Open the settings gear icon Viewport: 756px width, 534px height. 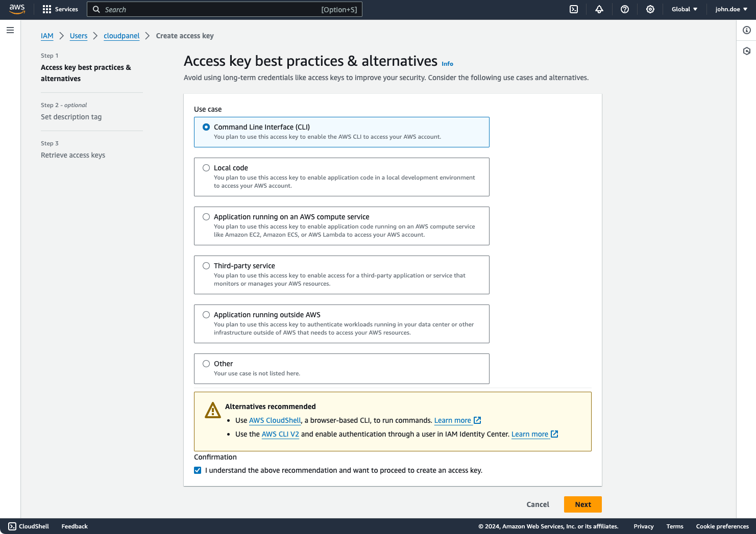coord(650,9)
